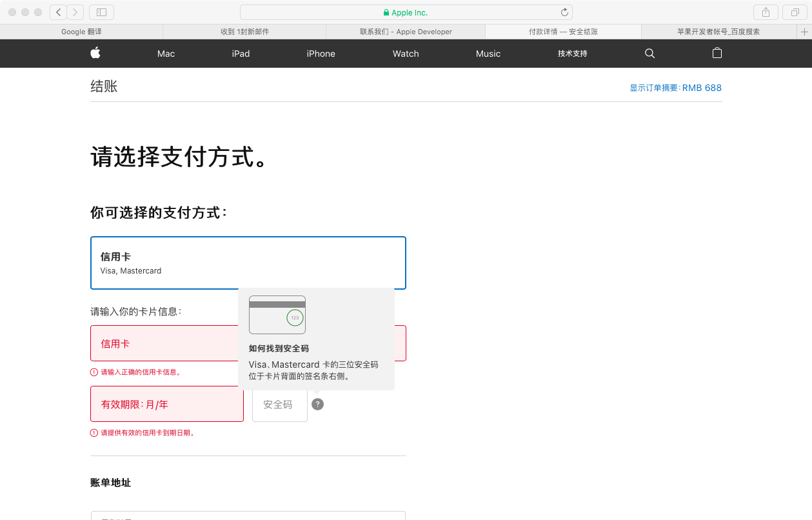Open iPad in Apple navigation
The height and width of the screenshot is (520, 812).
click(x=241, y=54)
